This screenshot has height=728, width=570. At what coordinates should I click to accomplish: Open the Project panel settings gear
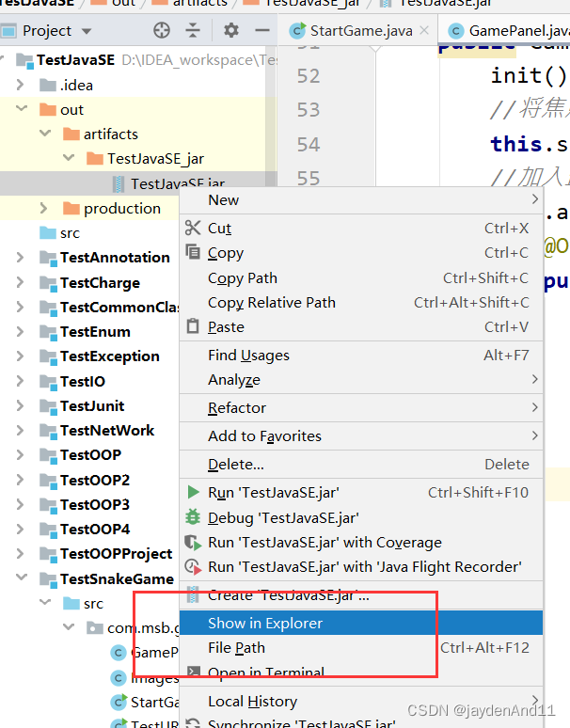pos(231,31)
